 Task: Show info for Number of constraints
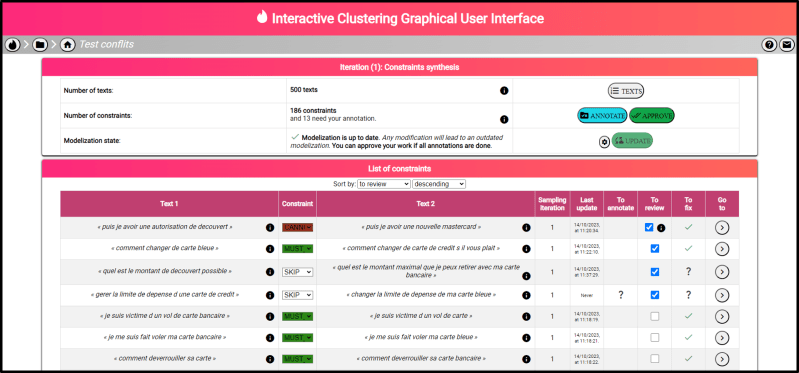[x=504, y=119]
